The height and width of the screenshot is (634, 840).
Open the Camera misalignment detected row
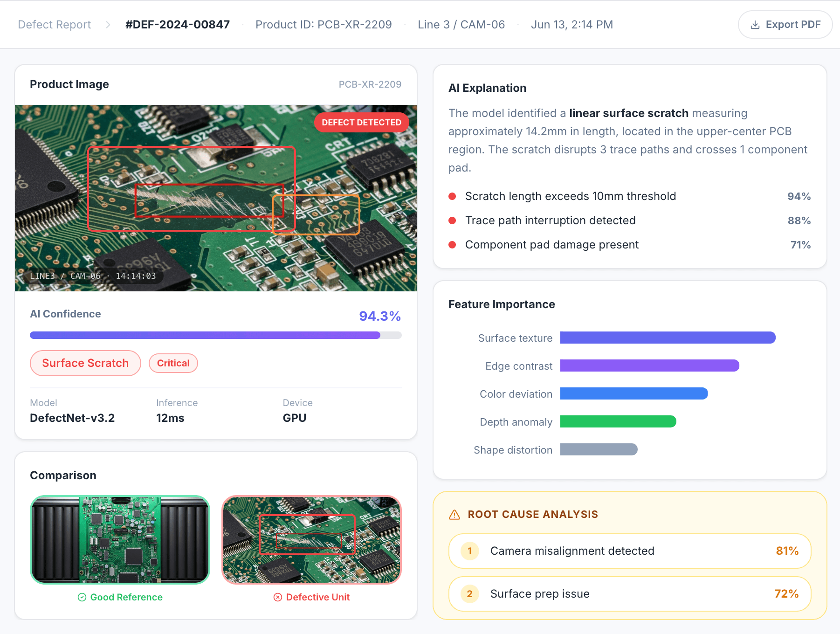(630, 551)
